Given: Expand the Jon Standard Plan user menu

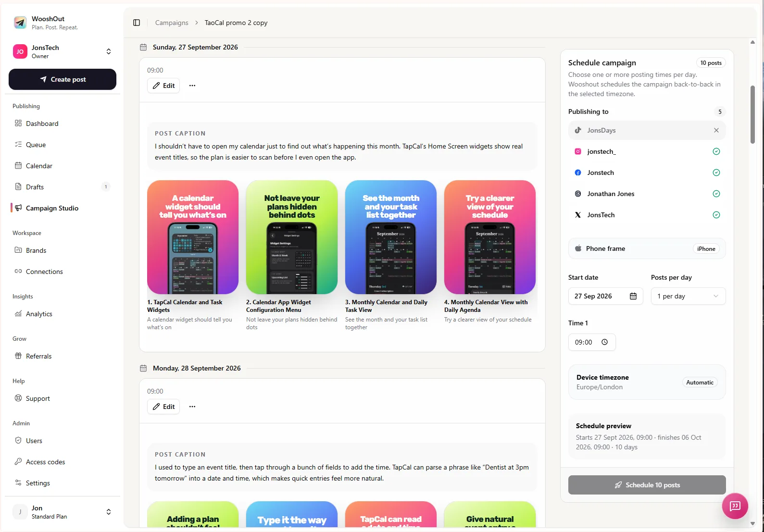Looking at the screenshot, I should [x=109, y=512].
